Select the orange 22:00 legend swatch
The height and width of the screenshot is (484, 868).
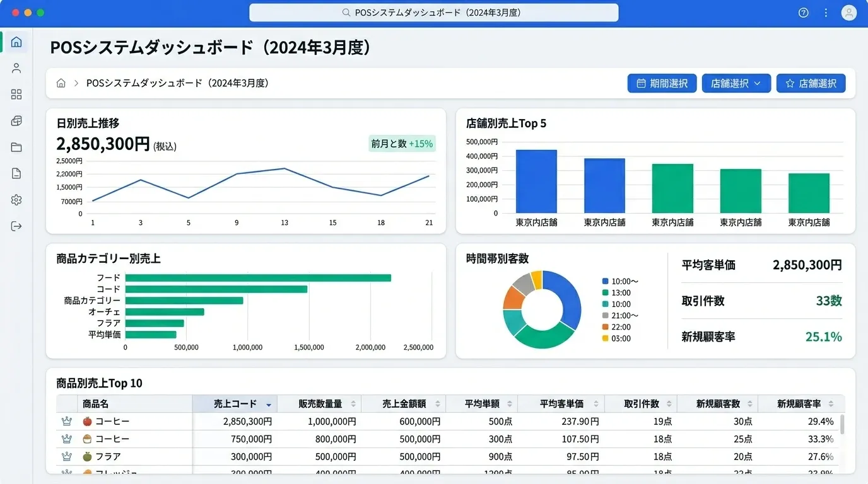coord(606,327)
